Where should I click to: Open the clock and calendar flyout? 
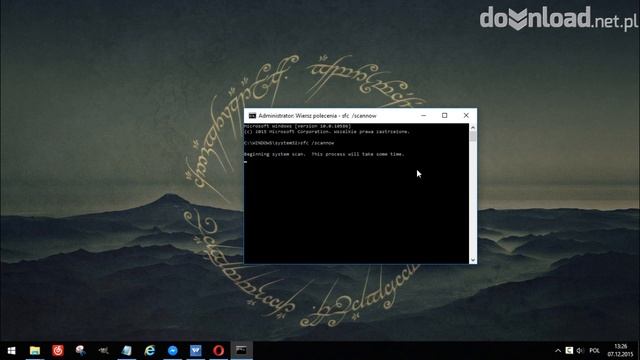(x=620, y=351)
